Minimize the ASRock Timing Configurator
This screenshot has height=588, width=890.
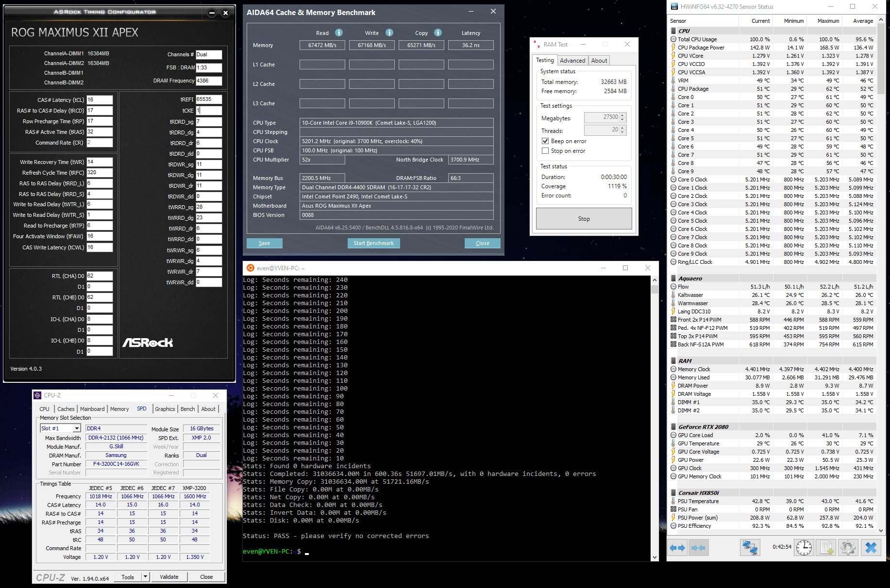tap(212, 13)
